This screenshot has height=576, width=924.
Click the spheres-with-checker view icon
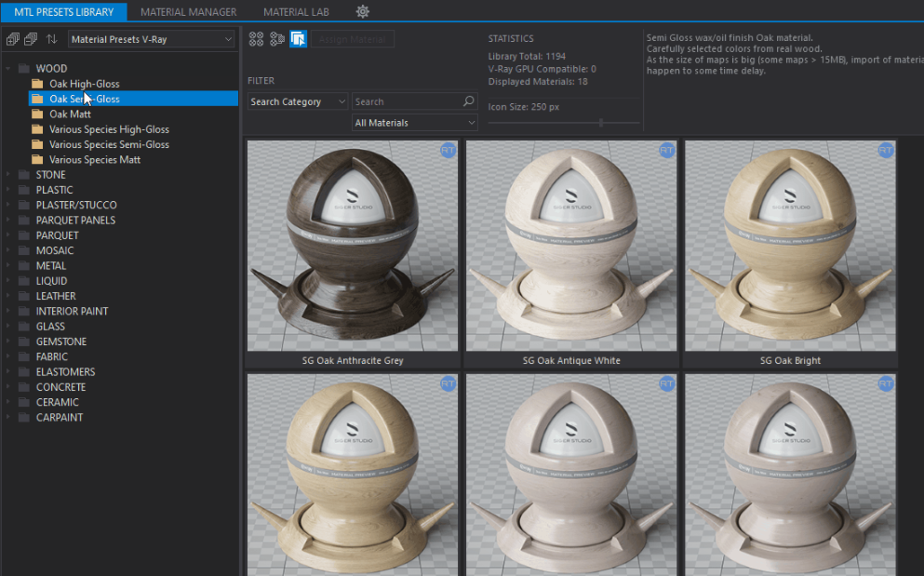(x=277, y=39)
